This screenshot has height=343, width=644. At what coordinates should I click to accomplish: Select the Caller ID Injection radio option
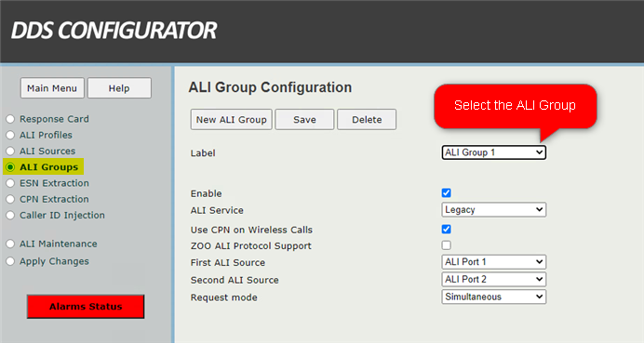10,215
